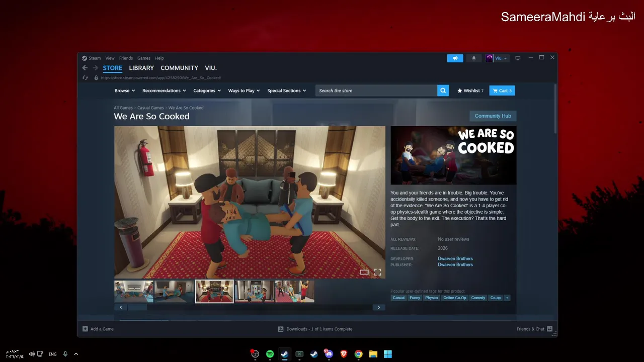Click the padlock icon beside the URL
Screen dimensions: 644x362
(96, 78)
